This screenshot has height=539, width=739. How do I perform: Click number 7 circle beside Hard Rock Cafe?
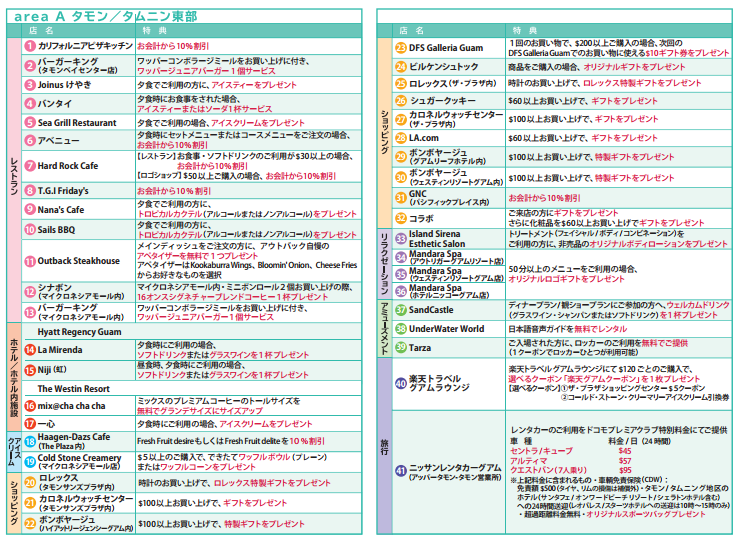(x=30, y=166)
